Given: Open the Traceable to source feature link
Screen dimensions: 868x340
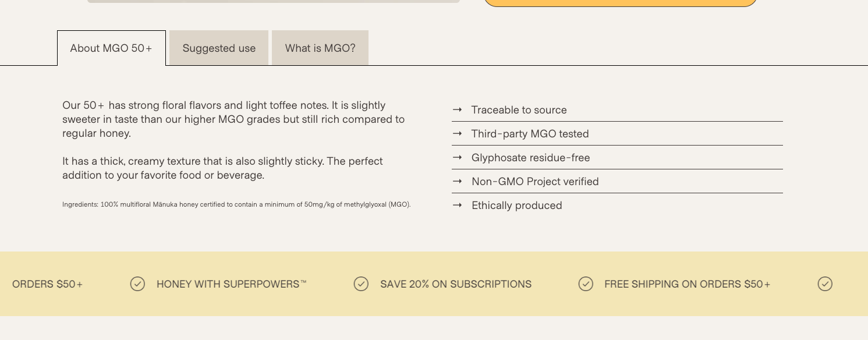Looking at the screenshot, I should click(519, 109).
